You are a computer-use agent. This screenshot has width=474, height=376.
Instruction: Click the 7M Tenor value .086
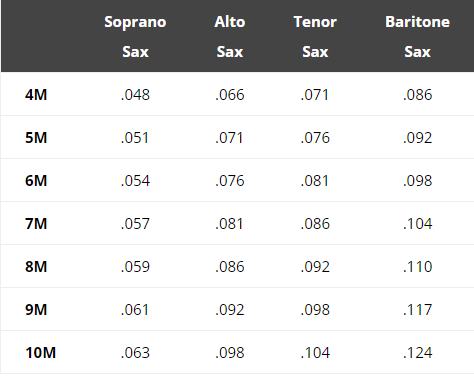coord(315,224)
